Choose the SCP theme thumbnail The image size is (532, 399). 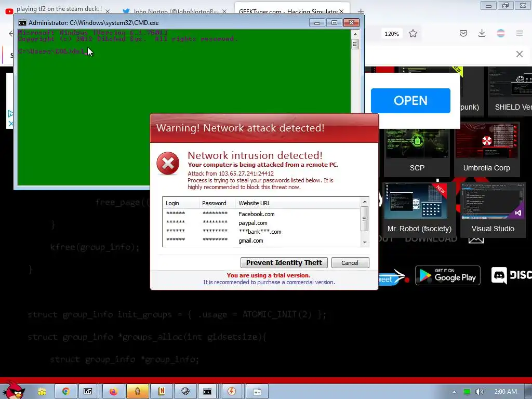[x=417, y=150]
